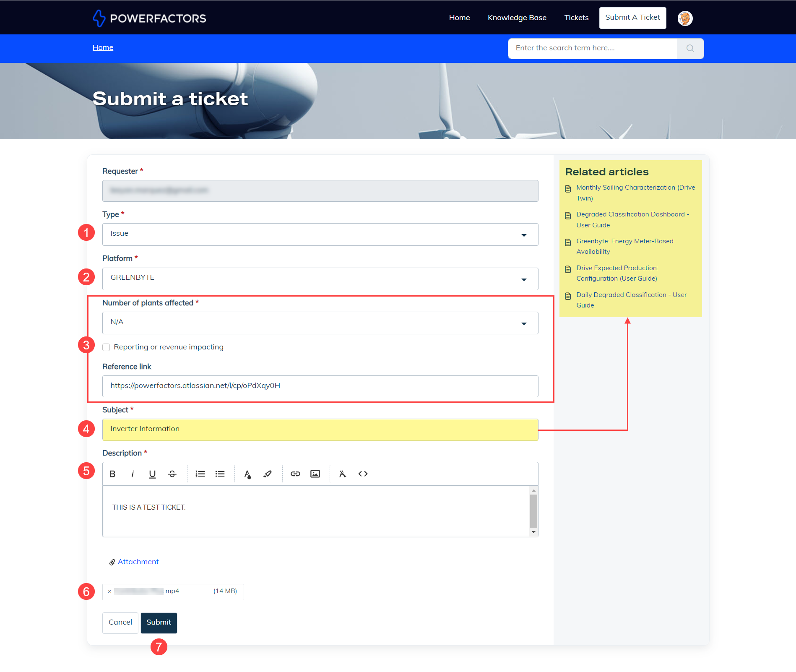The image size is (796, 672).
Task: Click the description scrollbar thumb
Action: 533,511
